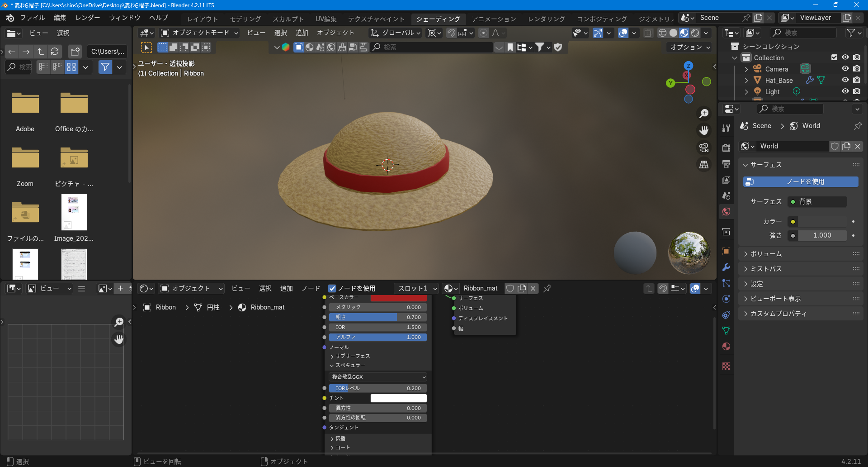Switch to the Layout workspace tab
868x467 pixels.
click(x=203, y=19)
